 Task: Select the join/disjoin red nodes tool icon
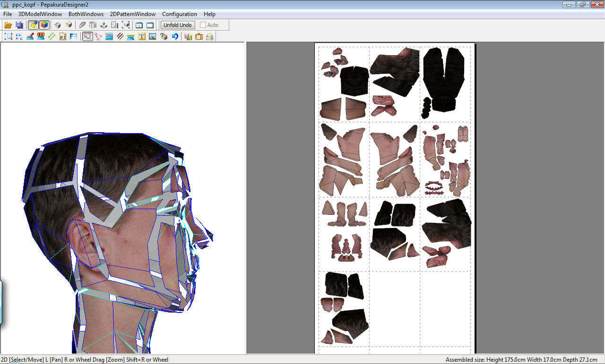coord(98,36)
